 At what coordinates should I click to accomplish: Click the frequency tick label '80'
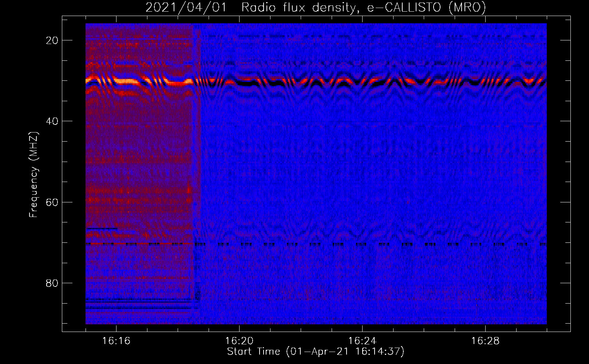(52, 283)
